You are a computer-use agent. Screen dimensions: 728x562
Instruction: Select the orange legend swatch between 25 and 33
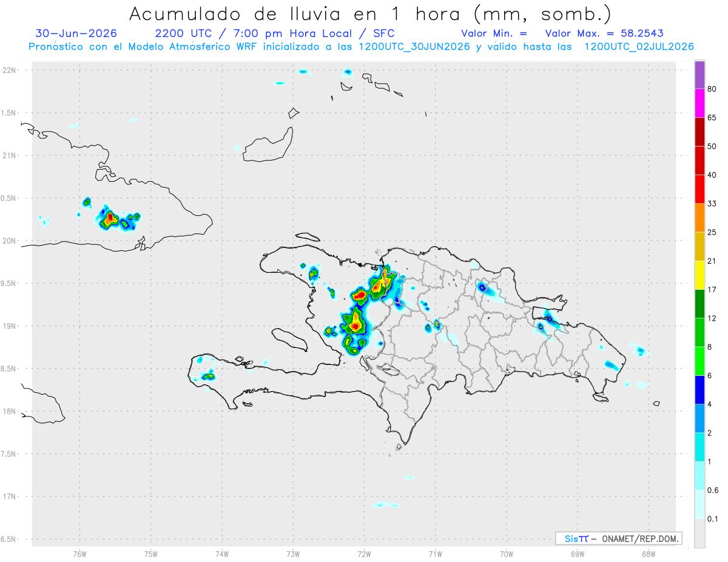(699, 218)
